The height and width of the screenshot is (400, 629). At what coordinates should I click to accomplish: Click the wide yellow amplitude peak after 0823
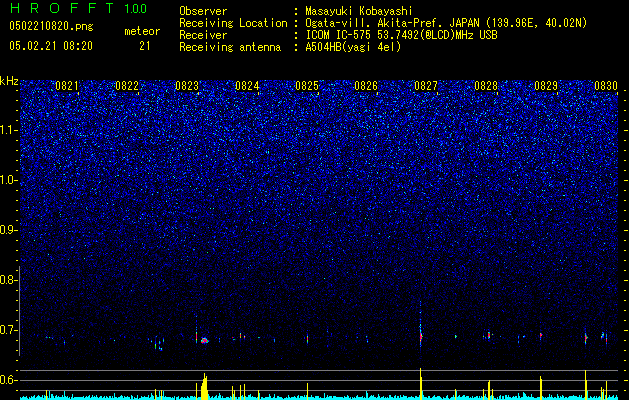tap(204, 387)
